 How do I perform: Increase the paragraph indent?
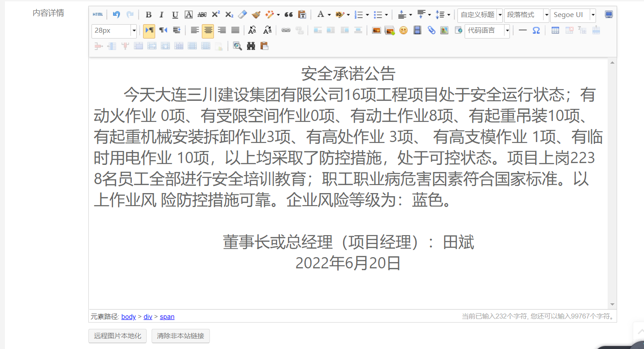pyautogui.click(x=177, y=30)
